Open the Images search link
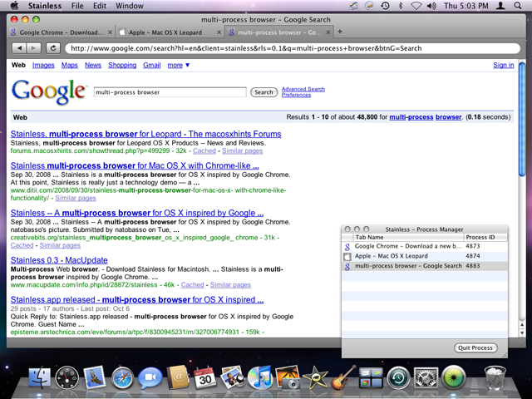 43,65
